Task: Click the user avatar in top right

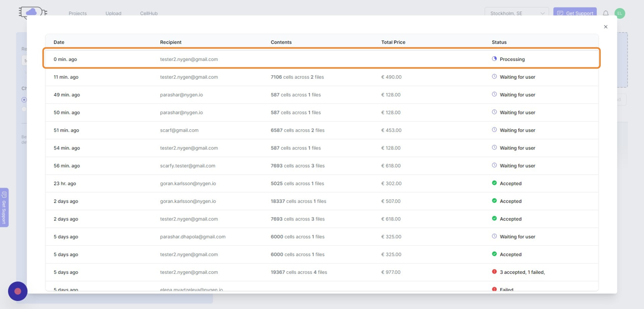Action: tap(619, 13)
